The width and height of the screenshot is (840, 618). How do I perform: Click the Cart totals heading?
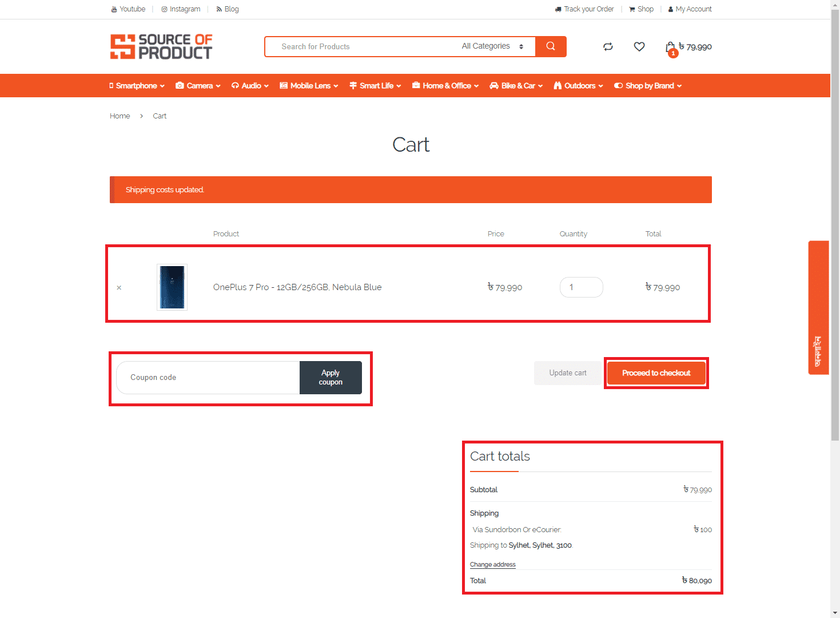pyautogui.click(x=500, y=457)
